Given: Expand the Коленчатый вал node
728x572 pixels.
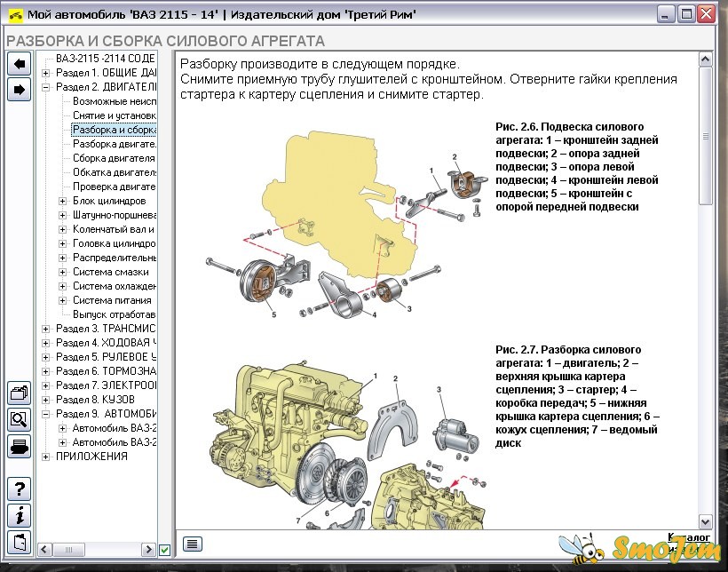Looking at the screenshot, I should coord(62,229).
